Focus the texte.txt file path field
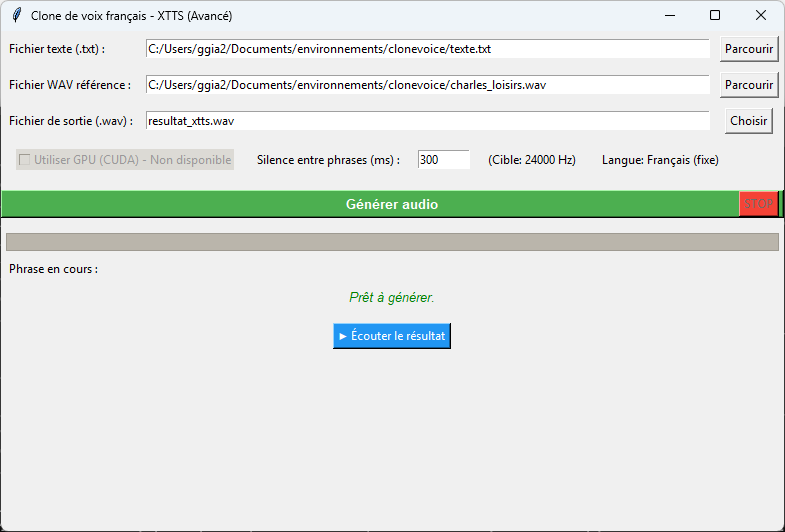Image resolution: width=785 pixels, height=532 pixels. click(427, 49)
